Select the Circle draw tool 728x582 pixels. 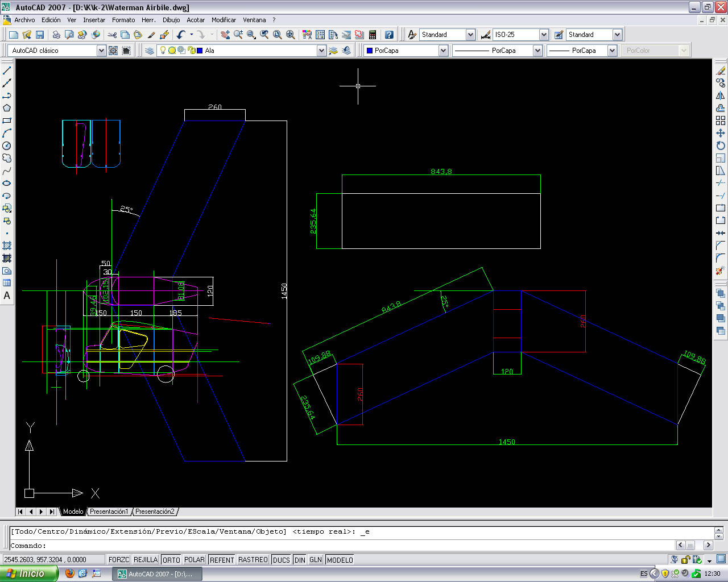coord(7,145)
